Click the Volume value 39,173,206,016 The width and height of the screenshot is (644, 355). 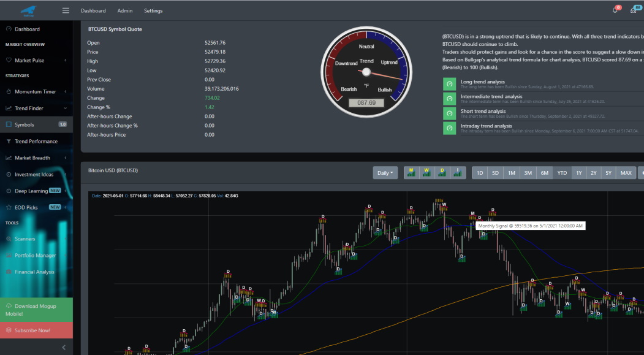(222, 89)
